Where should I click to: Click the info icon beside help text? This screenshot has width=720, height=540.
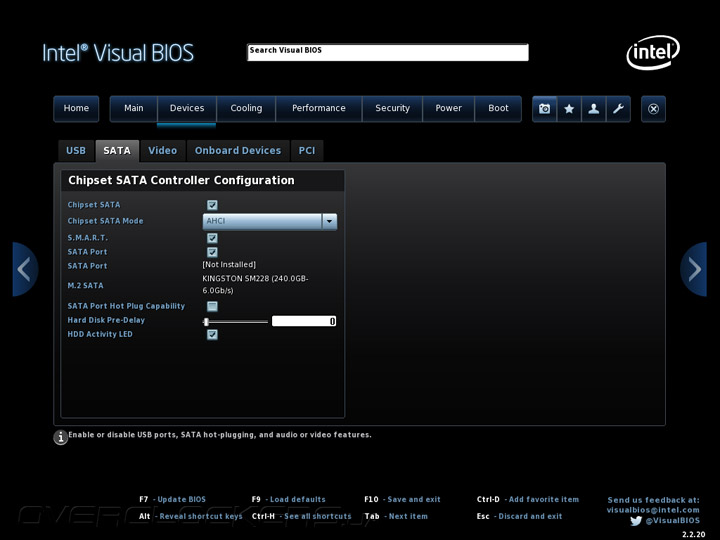pos(61,437)
